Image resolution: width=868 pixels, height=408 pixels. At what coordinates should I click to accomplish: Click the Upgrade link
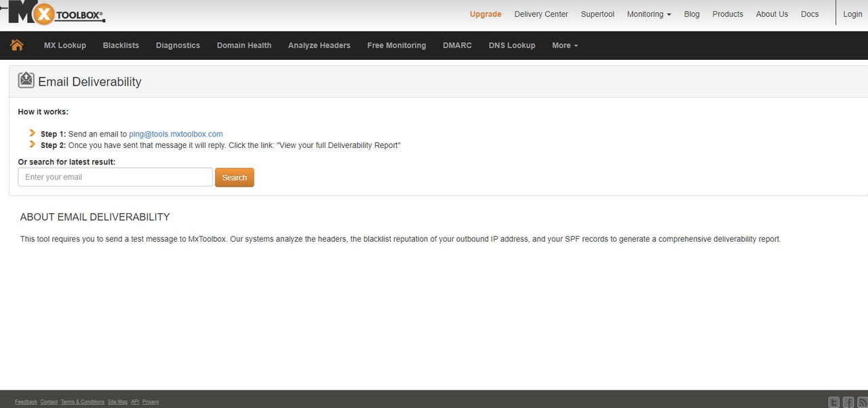tap(486, 14)
